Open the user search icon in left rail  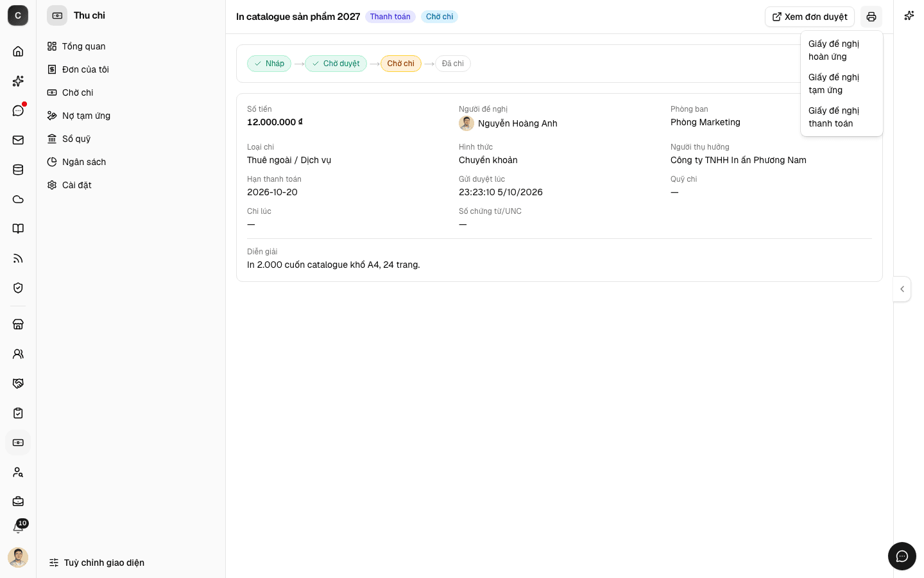tap(18, 472)
